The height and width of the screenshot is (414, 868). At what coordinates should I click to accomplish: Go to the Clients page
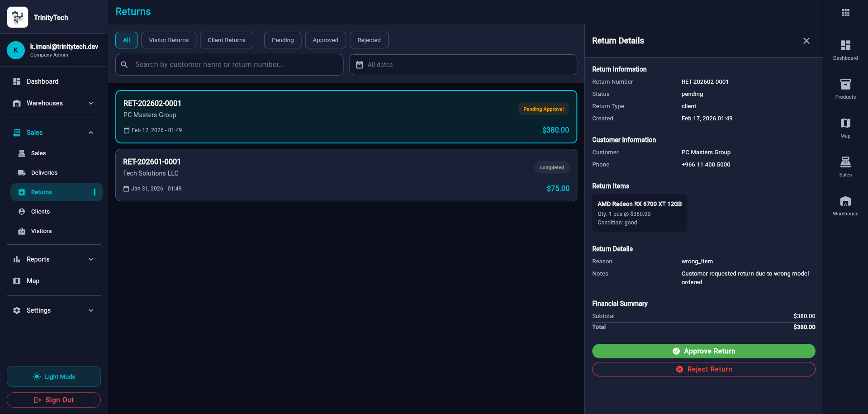(40, 212)
